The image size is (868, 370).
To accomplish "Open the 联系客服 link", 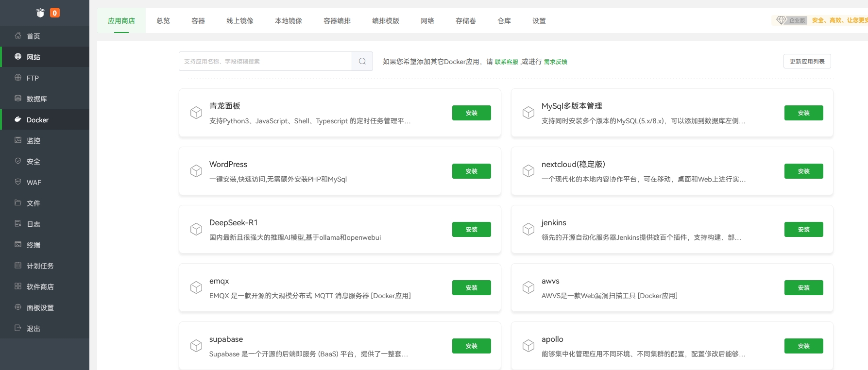I will pyautogui.click(x=507, y=62).
